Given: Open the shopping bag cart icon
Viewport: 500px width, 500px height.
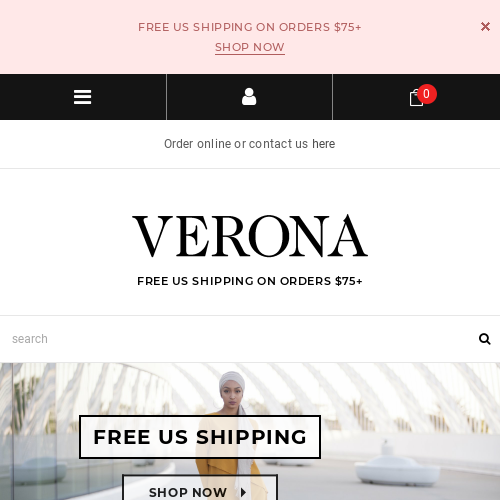Looking at the screenshot, I should [x=416, y=98].
